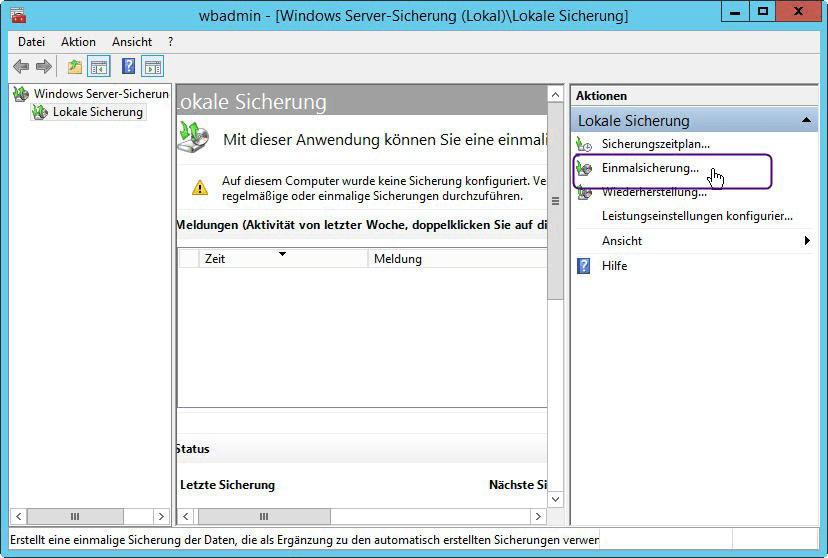Image resolution: width=828 pixels, height=558 pixels.
Task: Collapse the Lokale Sicherung actions section
Action: point(806,120)
